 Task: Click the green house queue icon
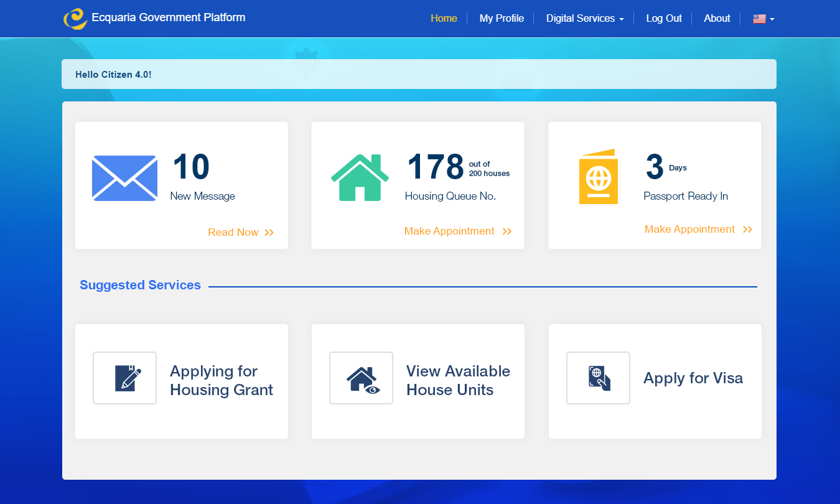[360, 177]
